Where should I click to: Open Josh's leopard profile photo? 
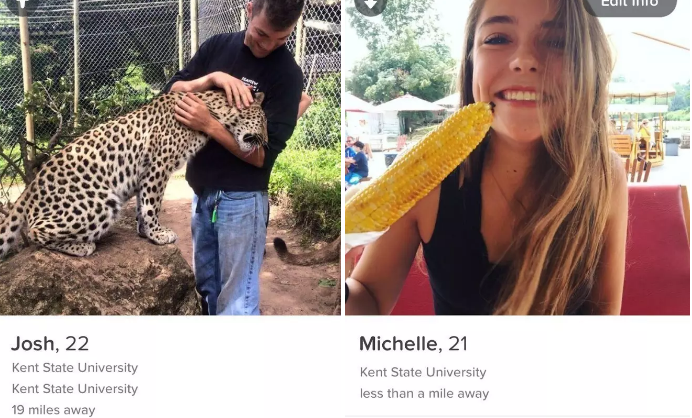tap(170, 157)
